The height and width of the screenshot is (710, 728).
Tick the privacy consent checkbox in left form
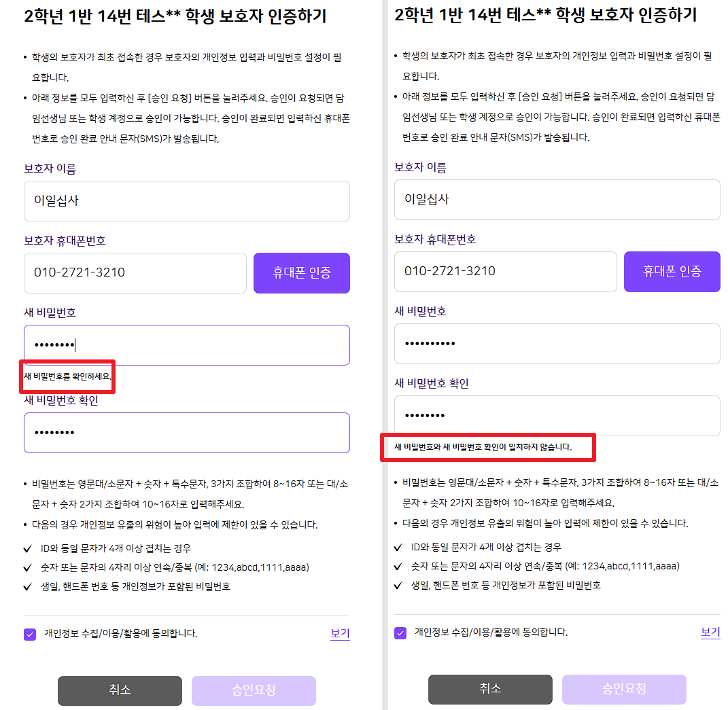pos(30,634)
